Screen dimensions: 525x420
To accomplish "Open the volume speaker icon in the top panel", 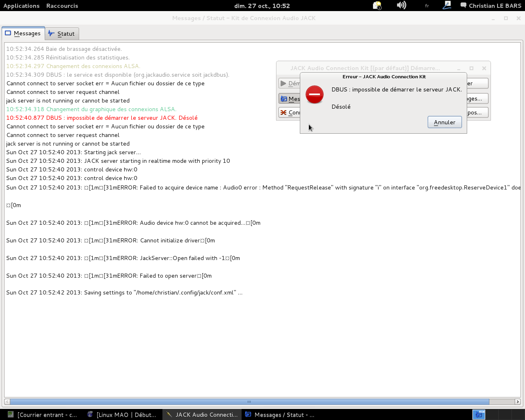I will 402,5.
